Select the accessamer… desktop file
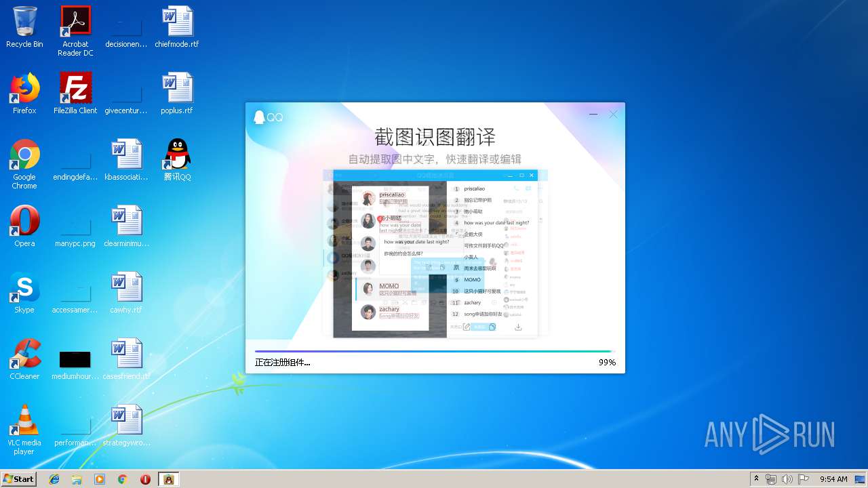 coord(75,293)
